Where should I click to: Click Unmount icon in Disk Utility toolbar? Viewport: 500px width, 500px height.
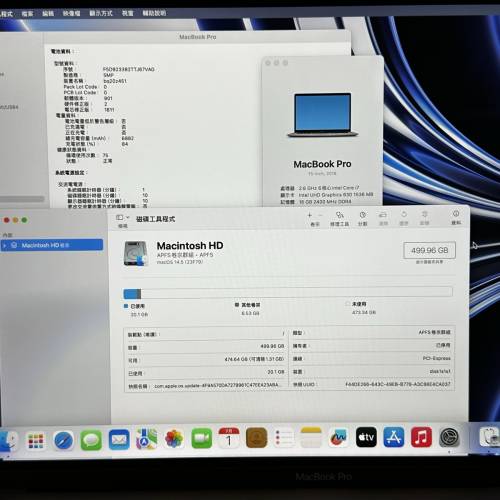click(x=424, y=214)
